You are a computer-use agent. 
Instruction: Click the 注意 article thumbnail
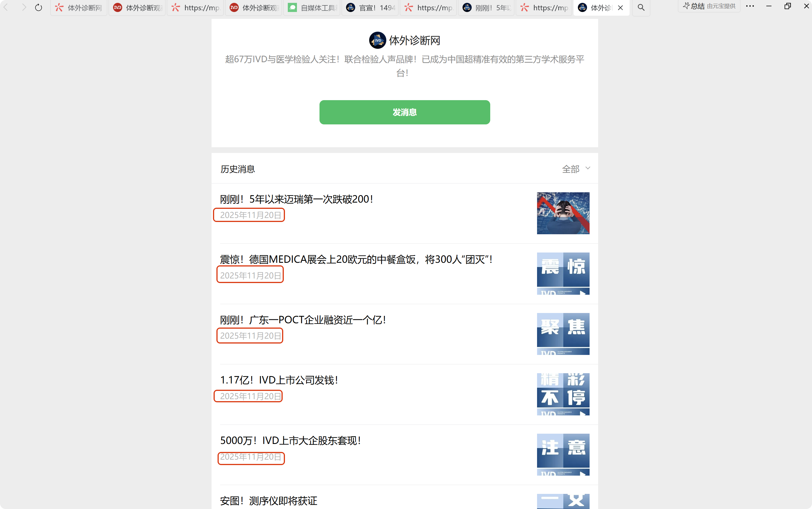click(x=563, y=455)
